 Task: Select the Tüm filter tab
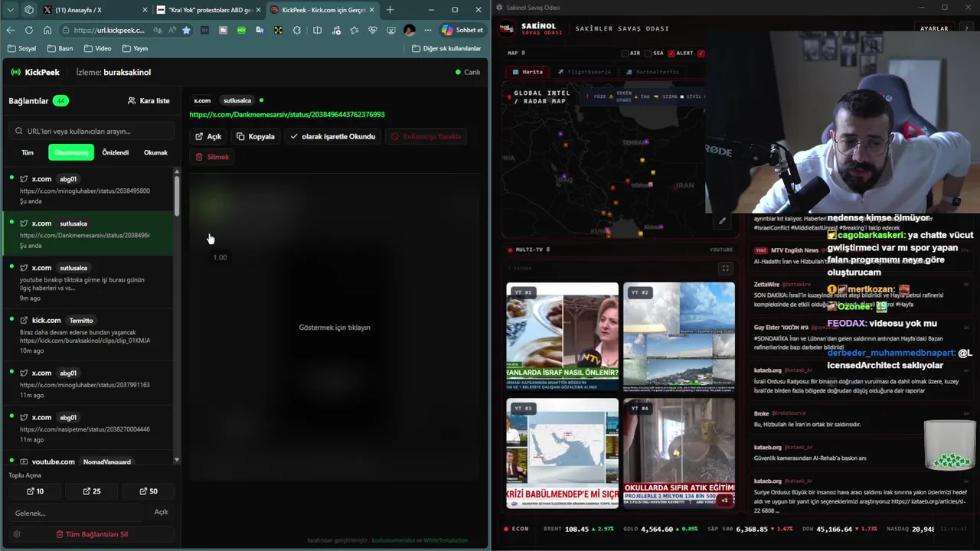[x=28, y=152]
